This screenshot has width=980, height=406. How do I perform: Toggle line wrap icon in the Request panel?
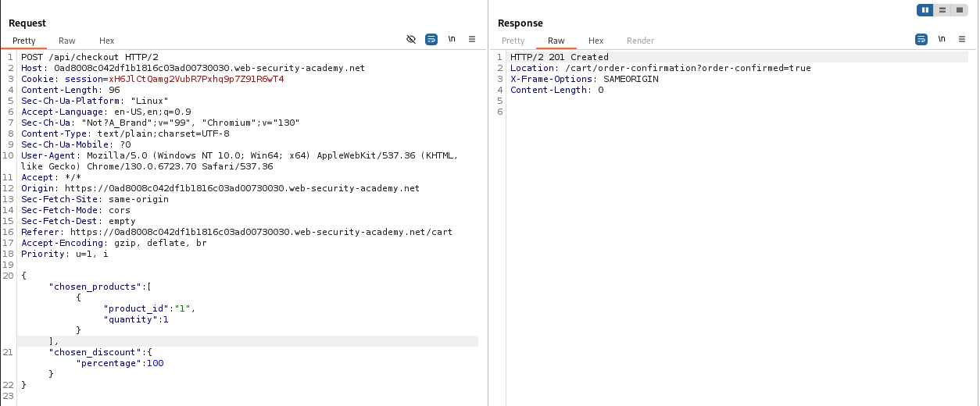click(431, 39)
